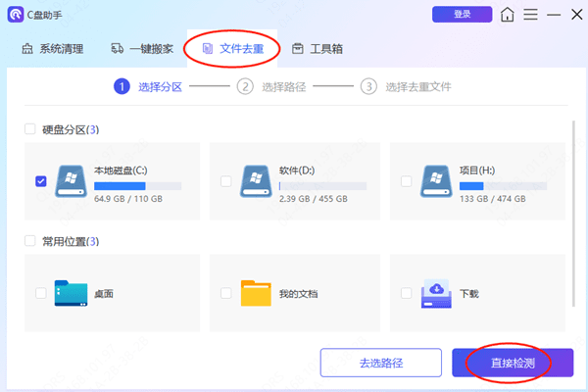Click the 本地磁盘(C:) drive icon
Viewport: 588px width, 392px height.
click(x=71, y=180)
